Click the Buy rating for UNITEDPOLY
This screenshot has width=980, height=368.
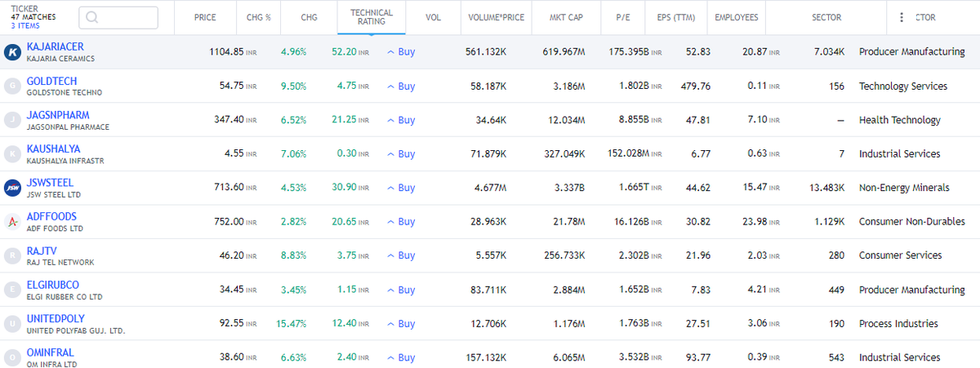tap(401, 323)
